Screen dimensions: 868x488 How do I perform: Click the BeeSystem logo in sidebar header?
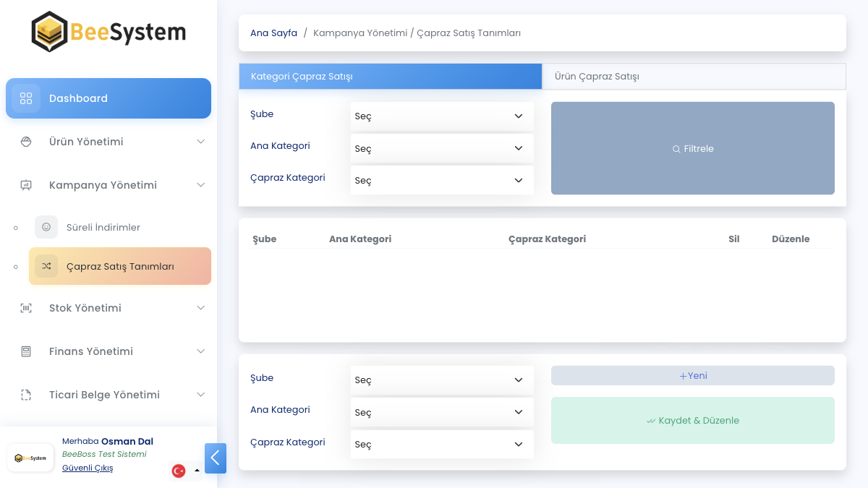(109, 32)
